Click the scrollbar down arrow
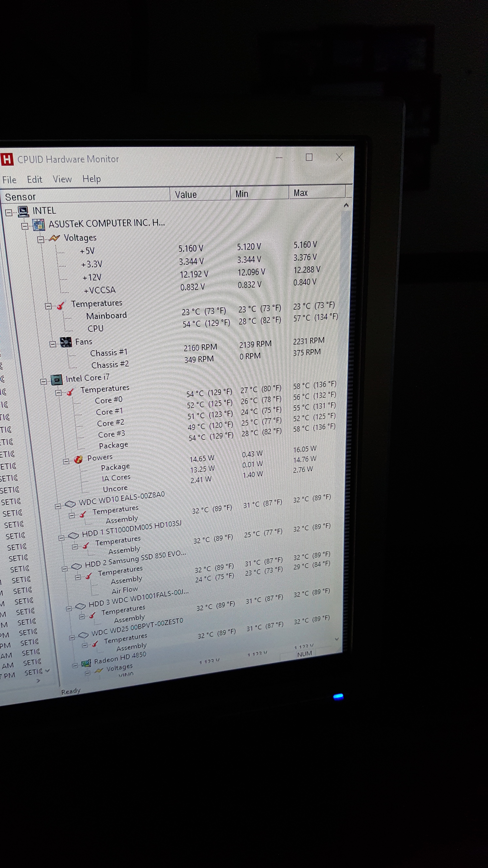This screenshot has width=488, height=868. point(336,639)
